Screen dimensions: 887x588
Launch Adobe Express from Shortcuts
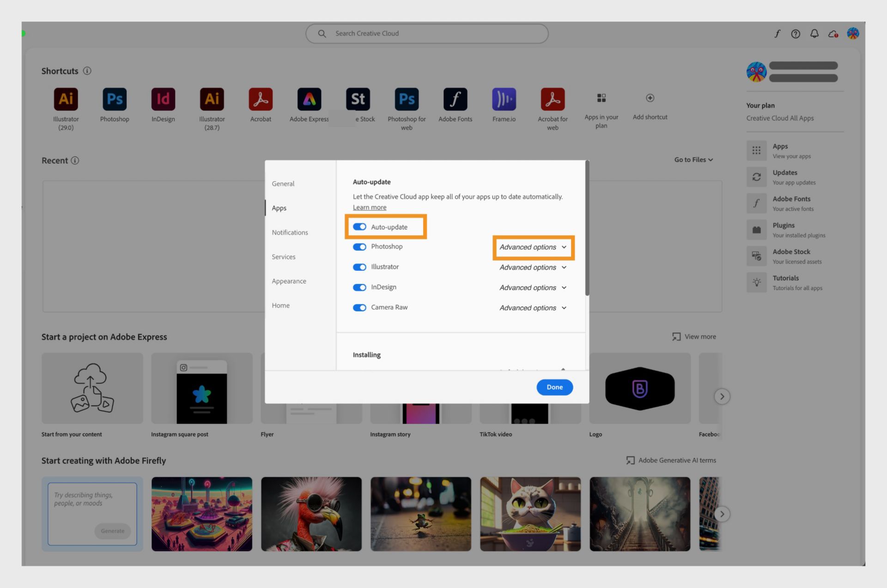309,99
